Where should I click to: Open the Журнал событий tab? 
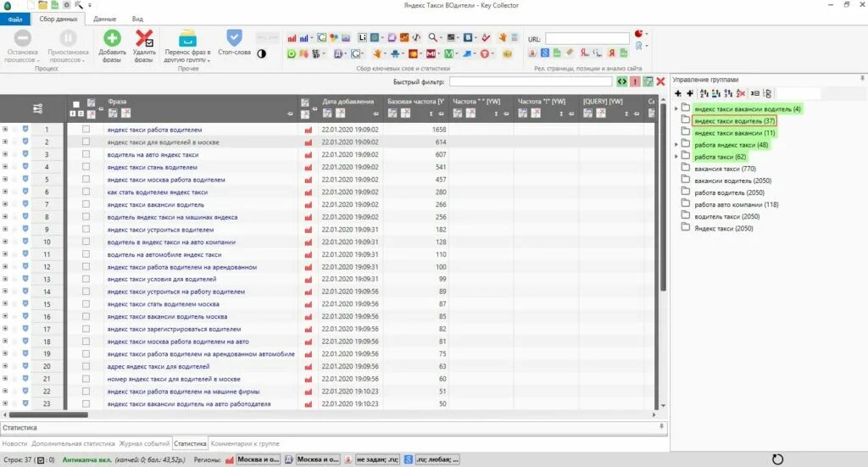[x=144, y=444]
